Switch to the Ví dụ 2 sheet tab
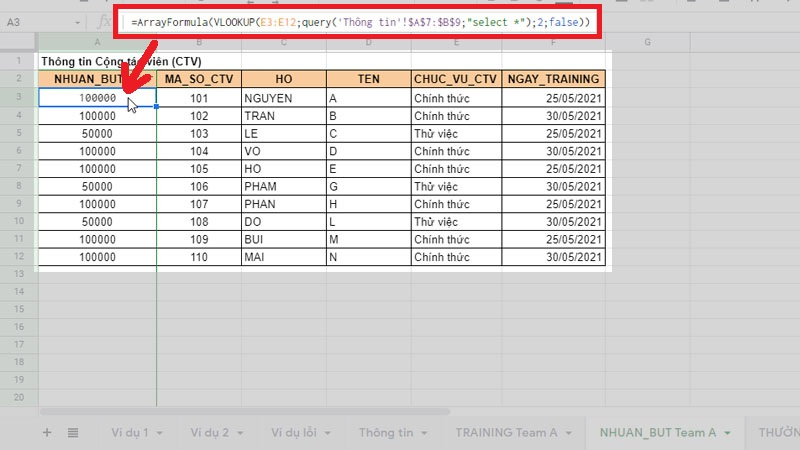 pos(211,433)
